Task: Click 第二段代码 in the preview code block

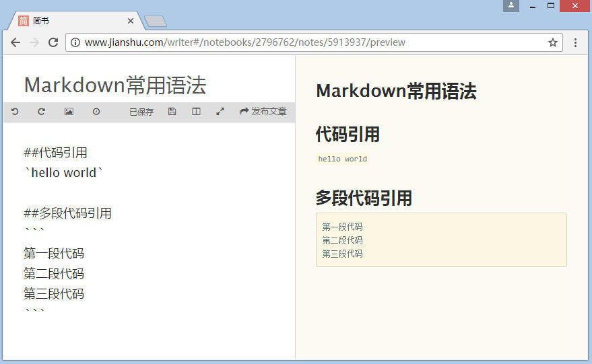Action: pos(342,240)
